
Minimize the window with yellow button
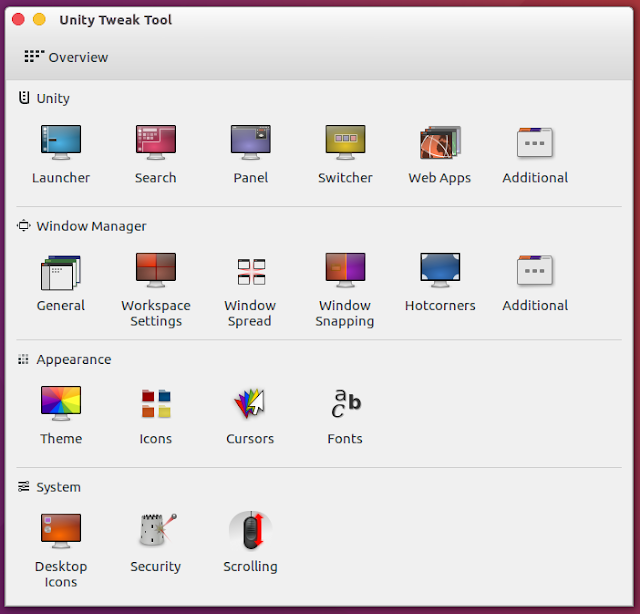39,19
